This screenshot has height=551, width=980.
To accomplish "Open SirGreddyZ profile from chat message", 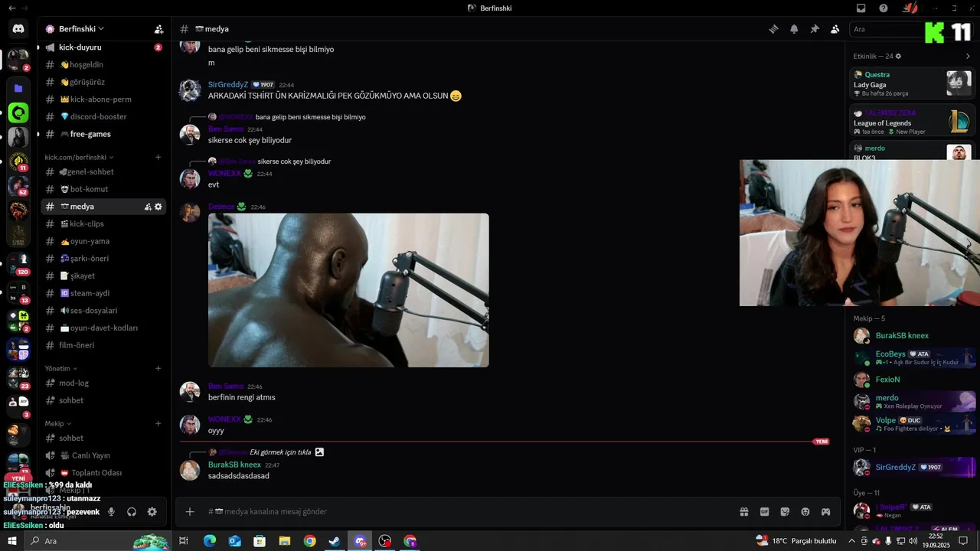I will coord(228,84).
